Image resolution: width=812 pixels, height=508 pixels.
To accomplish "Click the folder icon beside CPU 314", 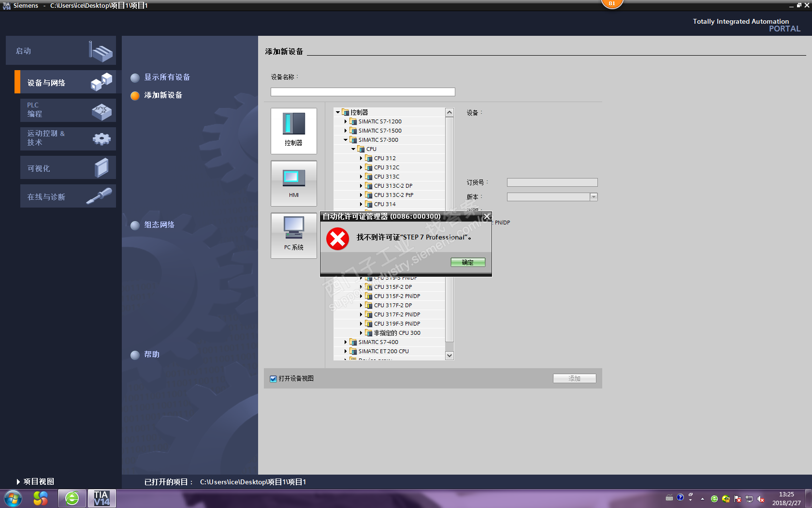I will click(369, 204).
